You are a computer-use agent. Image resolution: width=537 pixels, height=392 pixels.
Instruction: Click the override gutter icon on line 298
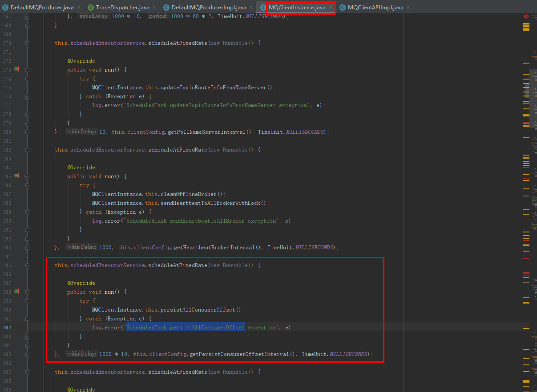point(17,292)
